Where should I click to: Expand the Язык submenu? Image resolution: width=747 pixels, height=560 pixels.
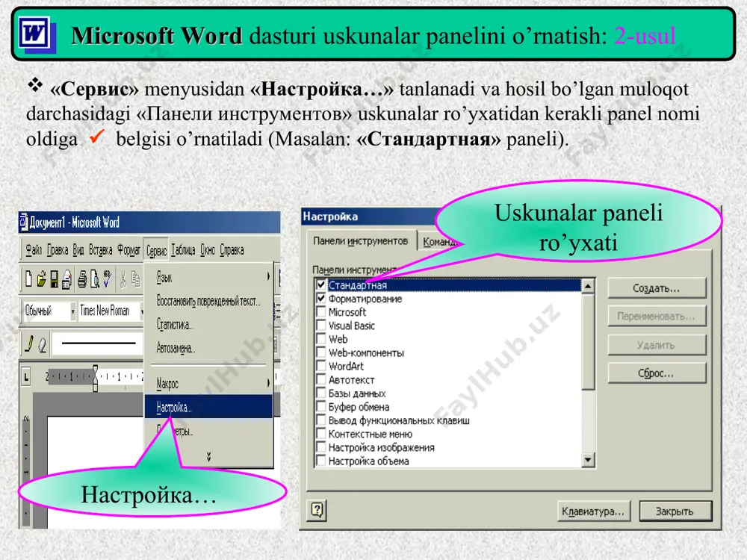[x=208, y=277]
